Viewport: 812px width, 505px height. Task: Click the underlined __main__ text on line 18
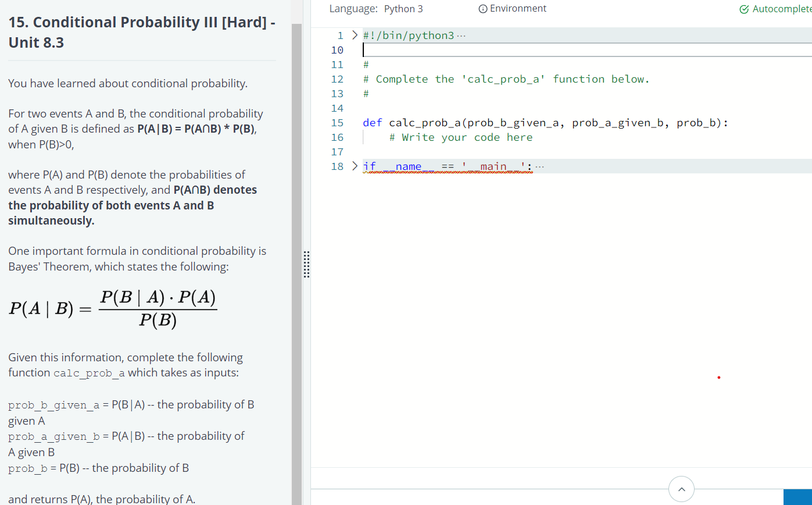[x=493, y=166]
